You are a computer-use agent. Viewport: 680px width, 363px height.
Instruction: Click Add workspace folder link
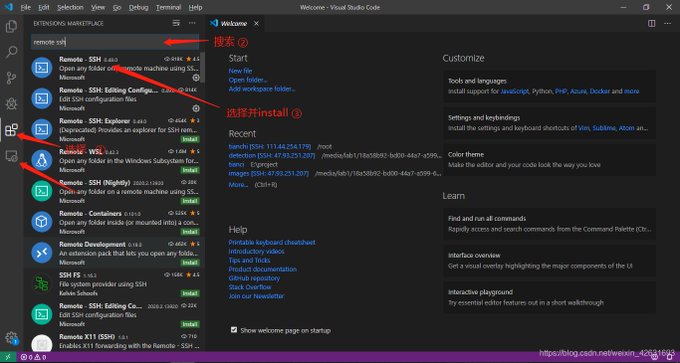(262, 89)
